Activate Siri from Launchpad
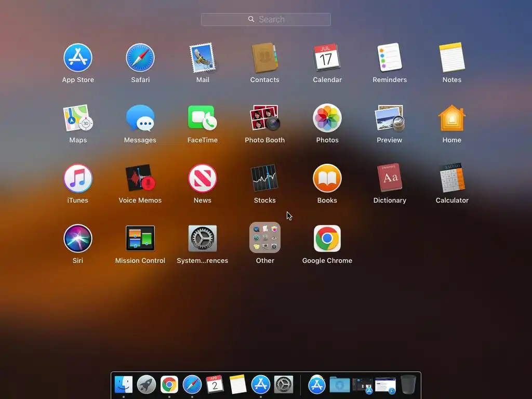The image size is (532, 399). click(x=78, y=238)
